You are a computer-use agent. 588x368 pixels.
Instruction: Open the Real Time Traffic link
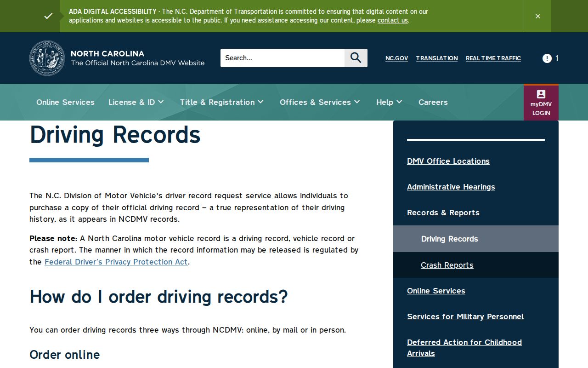click(x=493, y=58)
